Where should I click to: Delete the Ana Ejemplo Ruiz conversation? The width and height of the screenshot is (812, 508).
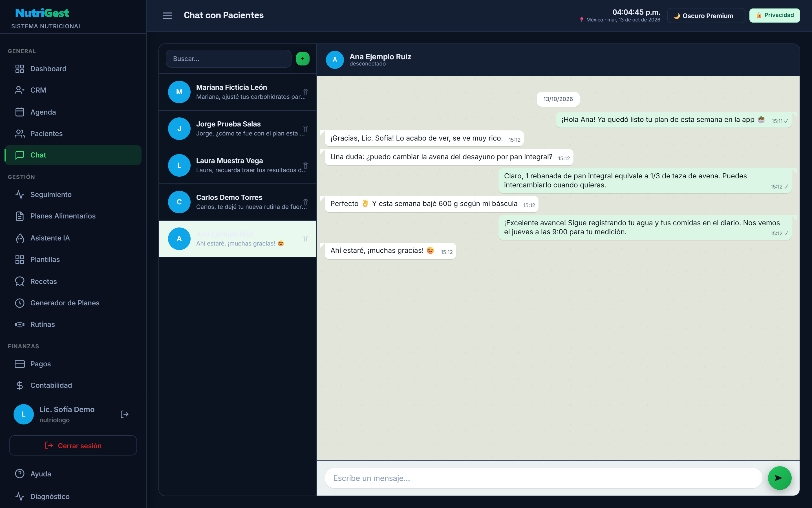point(305,239)
